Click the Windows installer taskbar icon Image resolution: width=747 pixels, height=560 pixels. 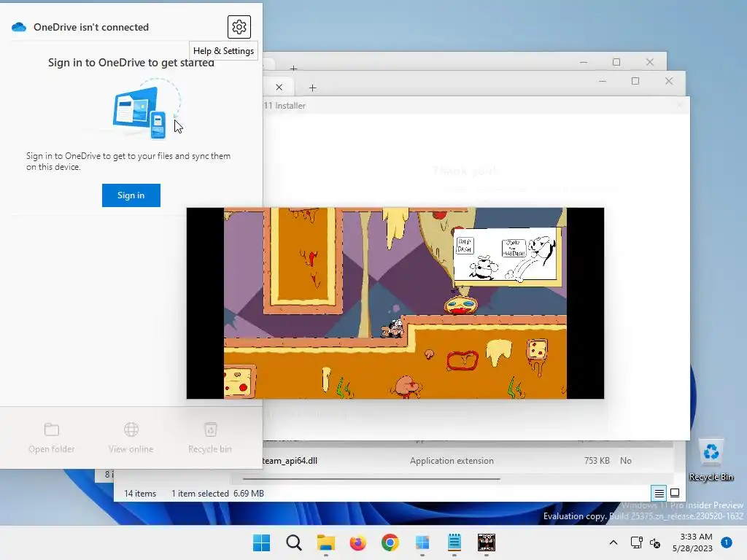(422, 542)
